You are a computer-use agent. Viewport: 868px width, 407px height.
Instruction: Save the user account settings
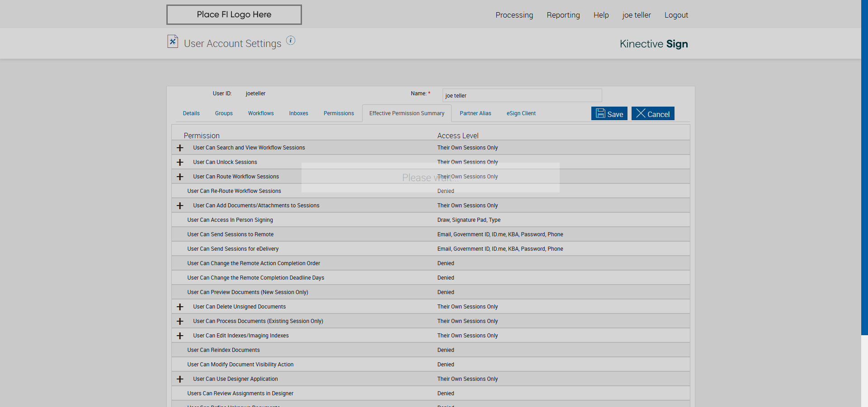(609, 114)
